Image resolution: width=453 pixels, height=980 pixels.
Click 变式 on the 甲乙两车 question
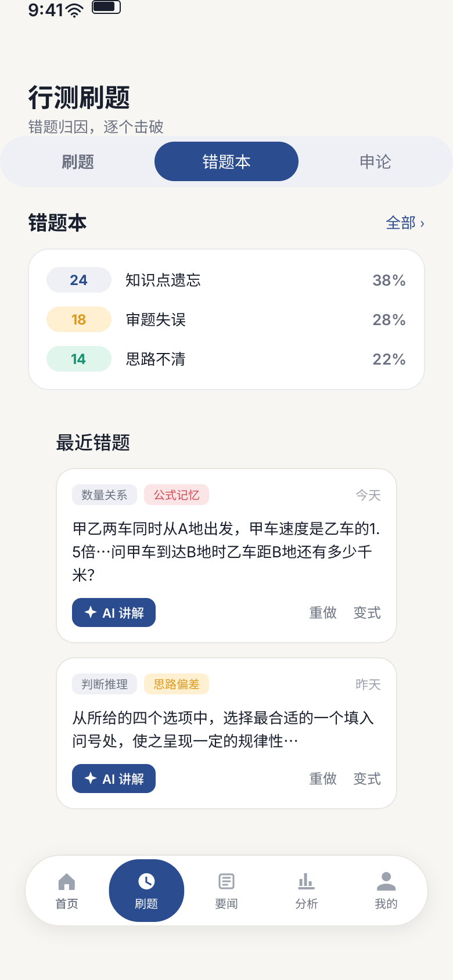coord(367,613)
